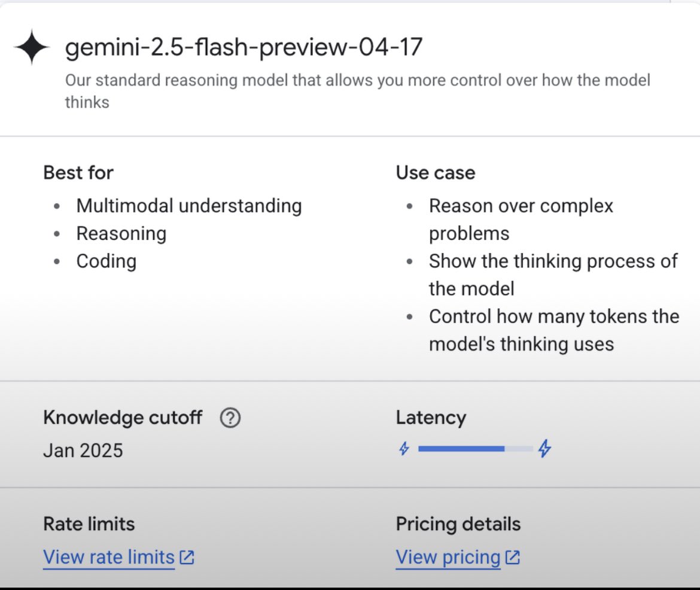Select the gemini-2.5-flash-preview-04-17 model title
This screenshot has width=700, height=590.
click(244, 48)
